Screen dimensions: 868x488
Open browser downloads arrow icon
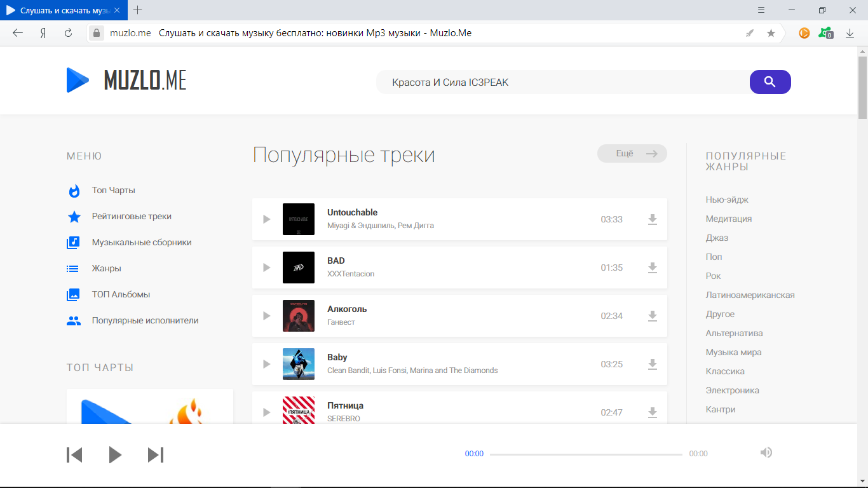[850, 33]
